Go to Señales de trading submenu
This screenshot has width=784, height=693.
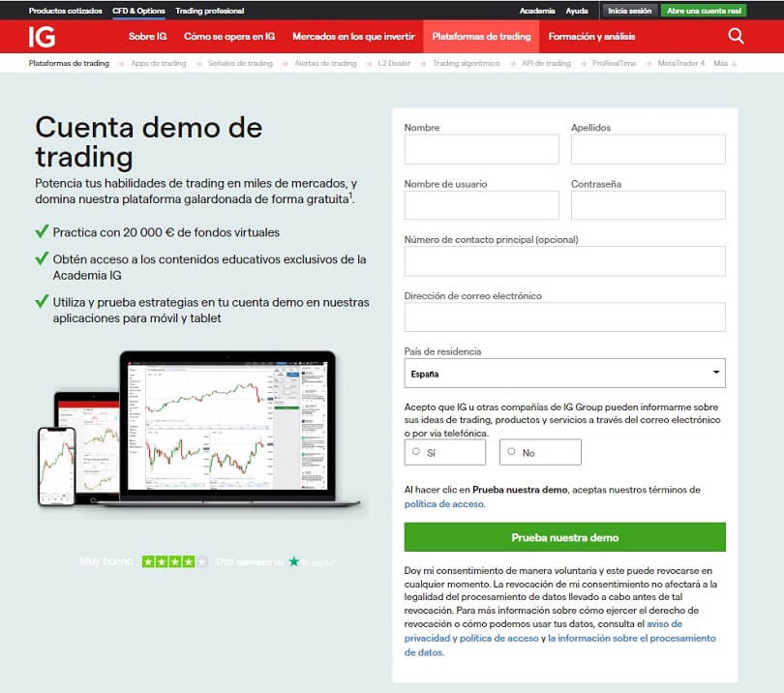click(x=240, y=63)
